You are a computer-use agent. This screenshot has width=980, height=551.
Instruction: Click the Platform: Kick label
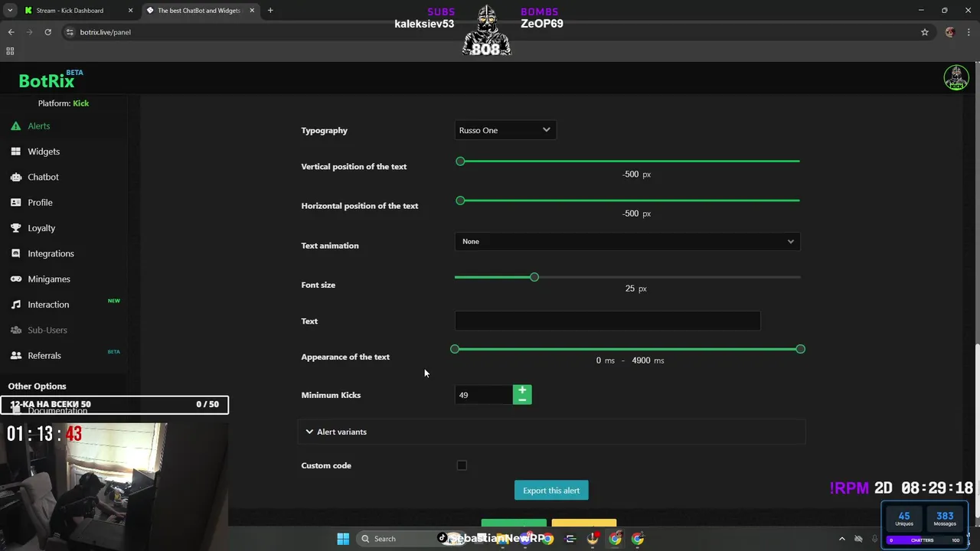64,103
